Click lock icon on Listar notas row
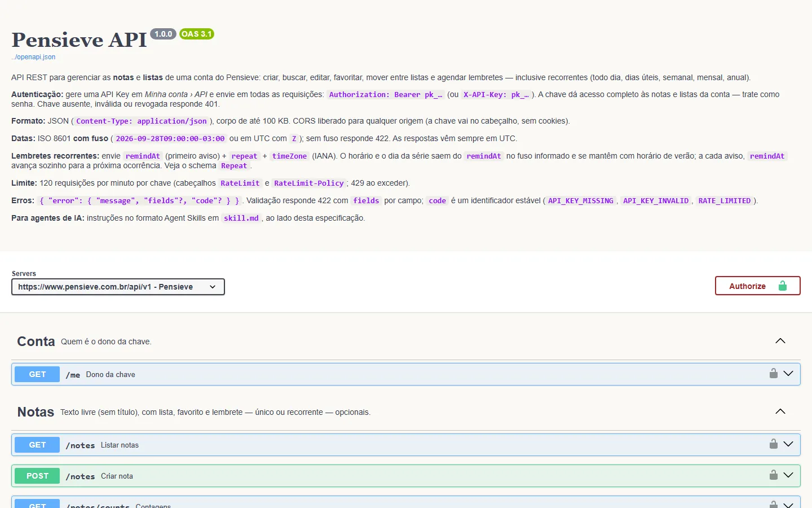Screen dimensions: 812x508 (x=774, y=444)
